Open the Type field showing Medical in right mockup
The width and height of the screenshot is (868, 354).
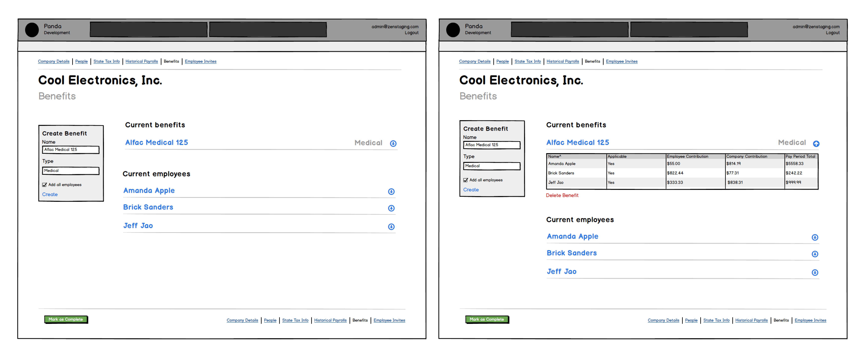pyautogui.click(x=492, y=166)
